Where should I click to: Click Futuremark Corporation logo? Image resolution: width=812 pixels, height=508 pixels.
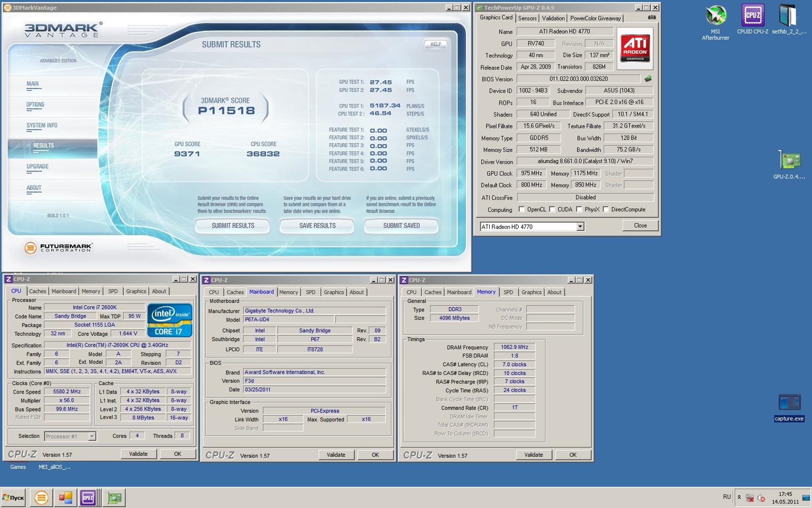point(58,247)
